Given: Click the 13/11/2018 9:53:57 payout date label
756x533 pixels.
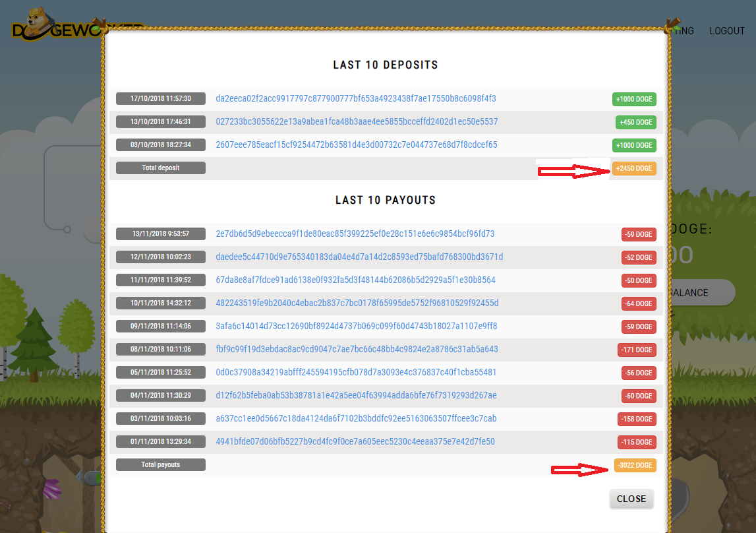Looking at the screenshot, I should [x=160, y=234].
